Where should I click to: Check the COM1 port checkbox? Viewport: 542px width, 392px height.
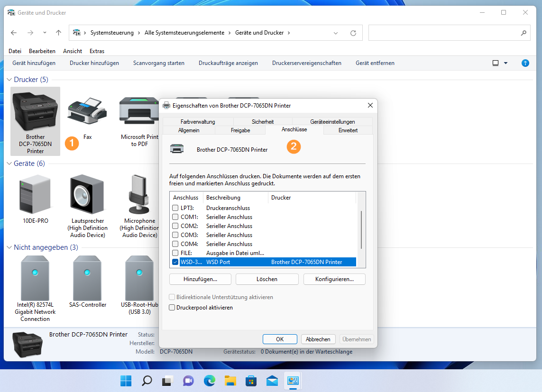175,217
